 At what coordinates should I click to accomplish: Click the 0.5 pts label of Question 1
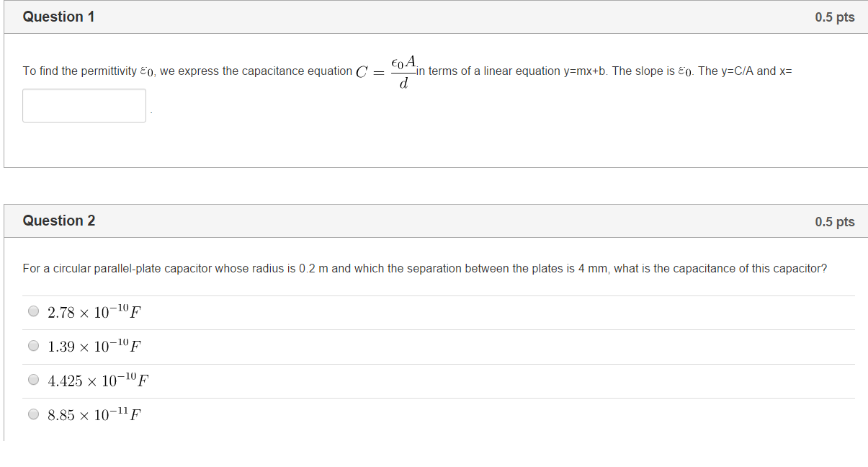[835, 17]
